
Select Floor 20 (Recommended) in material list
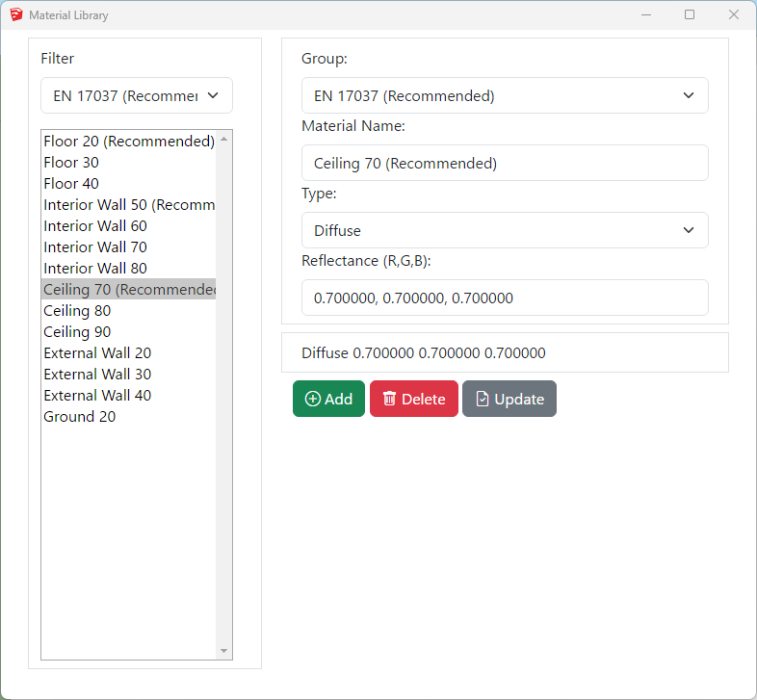click(x=128, y=142)
